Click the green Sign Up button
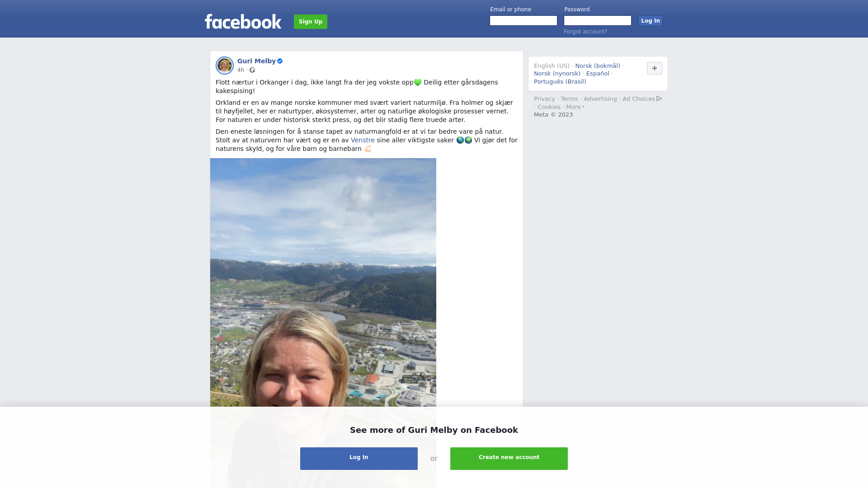 (x=311, y=22)
